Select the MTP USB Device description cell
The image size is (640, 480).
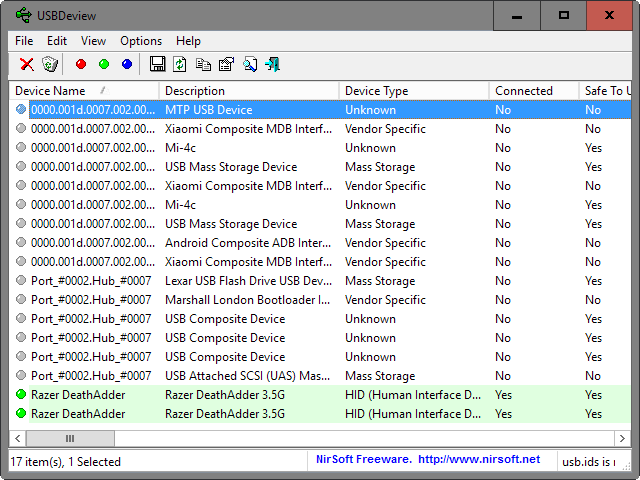[x=209, y=110]
